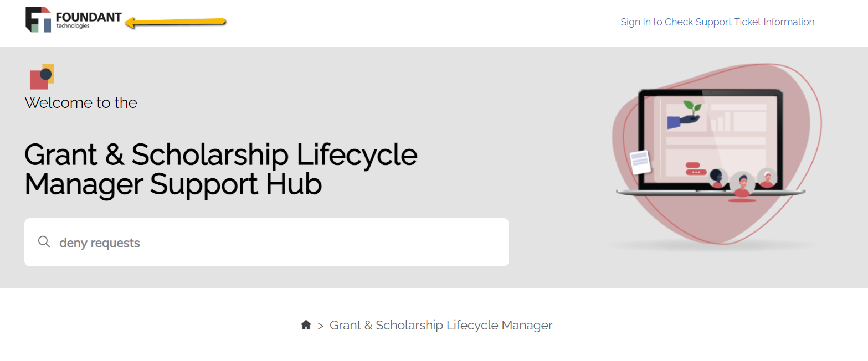Open Sign In to Check Support Ticket Information
This screenshot has width=868, height=361.
717,22
